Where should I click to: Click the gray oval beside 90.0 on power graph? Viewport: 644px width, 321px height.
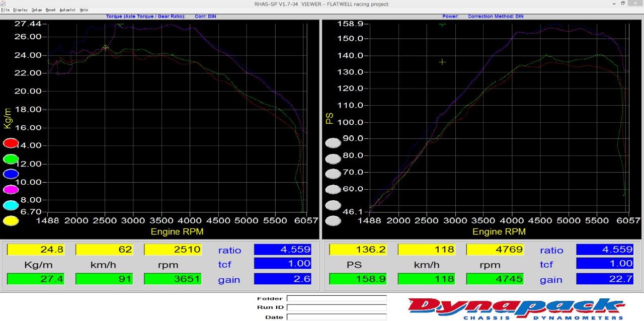[x=333, y=143]
